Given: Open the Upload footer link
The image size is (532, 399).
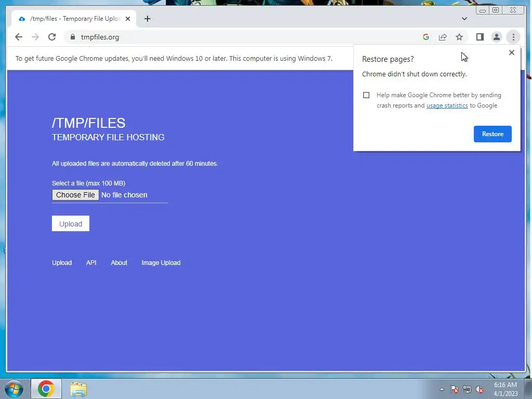Looking at the screenshot, I should point(62,262).
